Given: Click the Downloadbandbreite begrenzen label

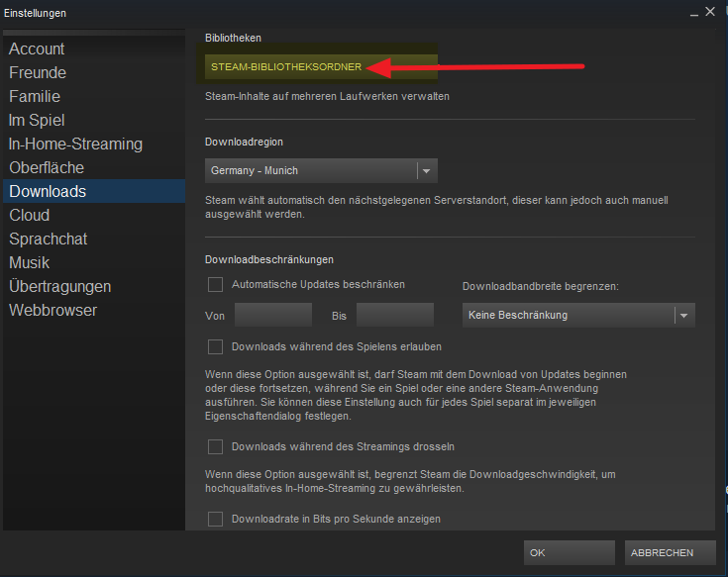Looking at the screenshot, I should point(541,287).
